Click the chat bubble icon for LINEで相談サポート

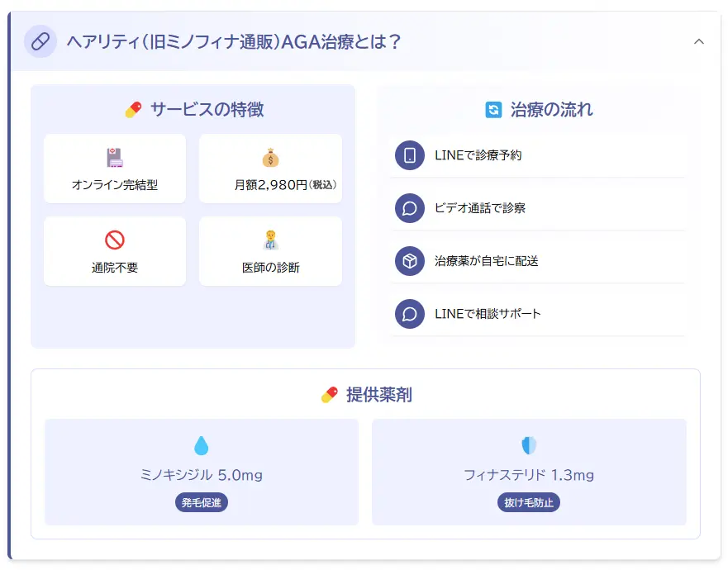click(410, 314)
